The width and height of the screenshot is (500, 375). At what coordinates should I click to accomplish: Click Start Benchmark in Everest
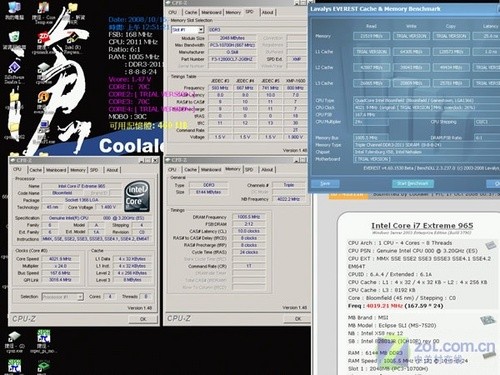click(413, 183)
